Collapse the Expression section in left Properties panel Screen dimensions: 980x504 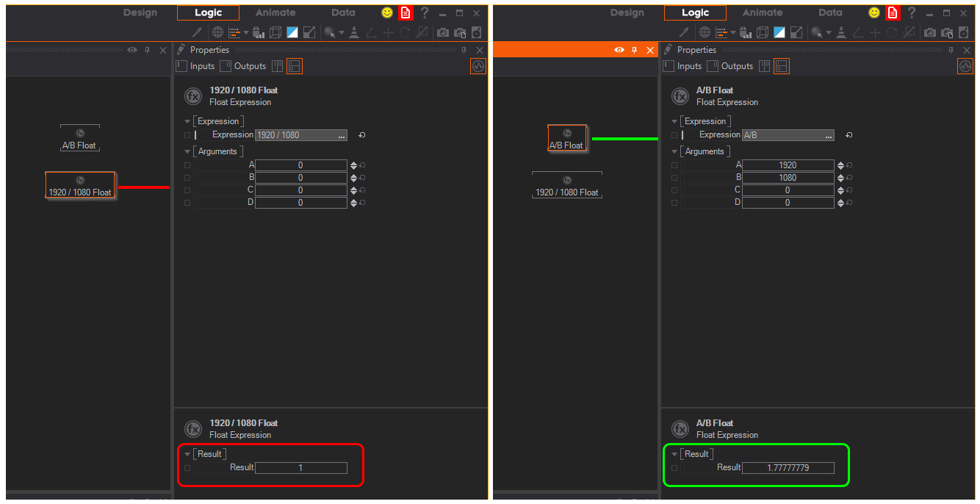pos(188,122)
